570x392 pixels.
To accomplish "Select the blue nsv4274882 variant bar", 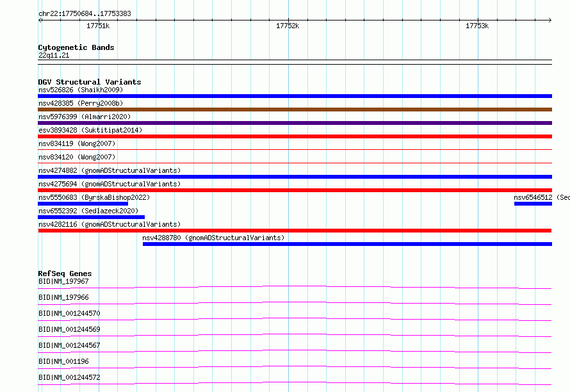I will (295, 177).
